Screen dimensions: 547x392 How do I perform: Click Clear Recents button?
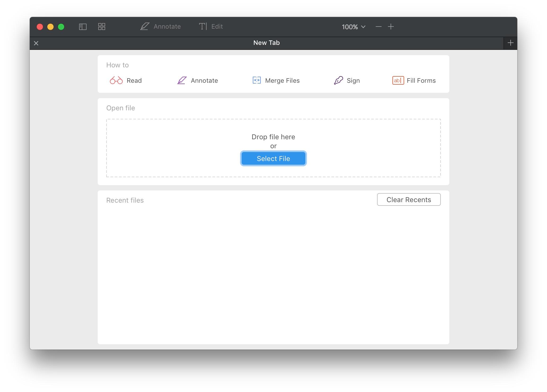(x=409, y=200)
